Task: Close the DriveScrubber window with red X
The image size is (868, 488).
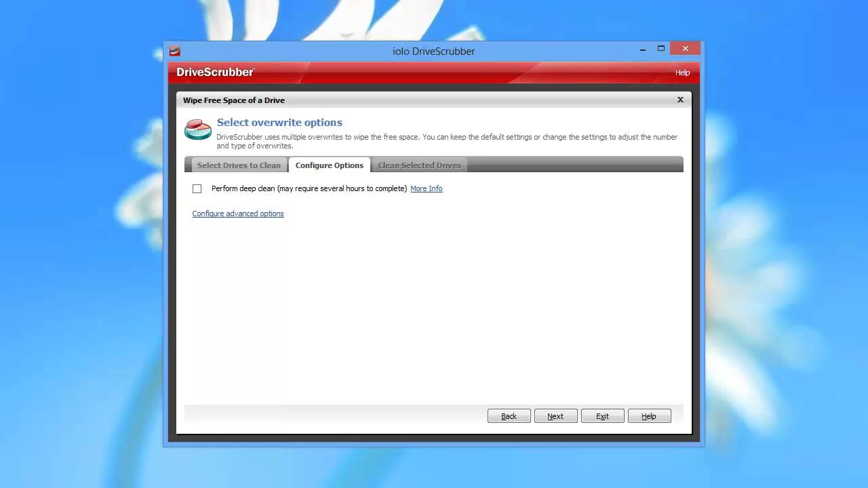Action: (x=685, y=49)
